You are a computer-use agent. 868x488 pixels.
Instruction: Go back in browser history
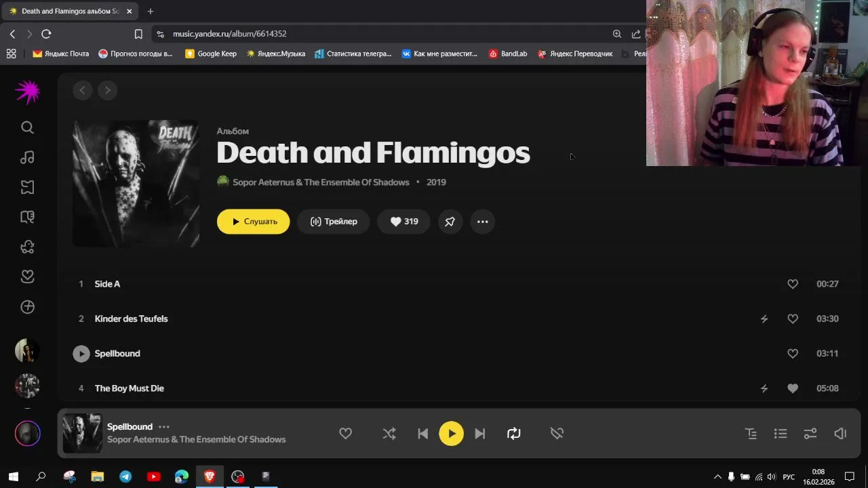tap(12, 34)
